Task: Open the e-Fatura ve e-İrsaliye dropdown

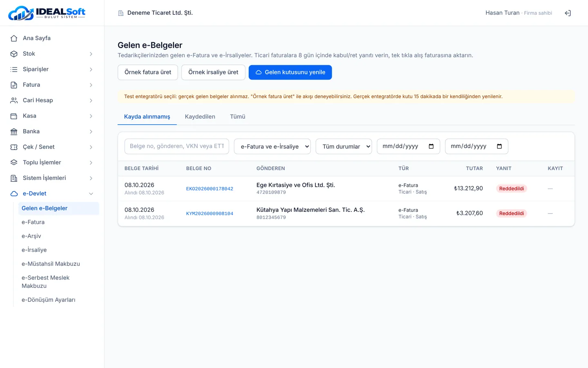Action: click(272, 146)
